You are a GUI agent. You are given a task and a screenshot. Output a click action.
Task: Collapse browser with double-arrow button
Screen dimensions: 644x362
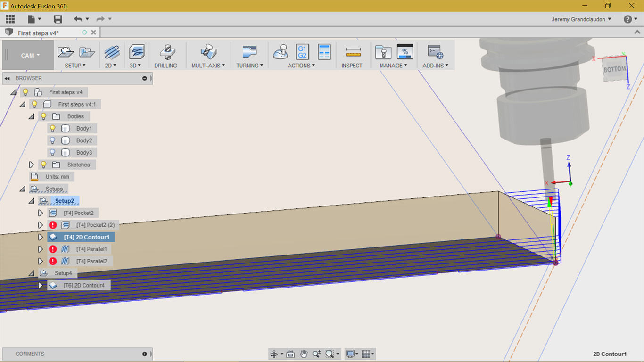click(7, 78)
